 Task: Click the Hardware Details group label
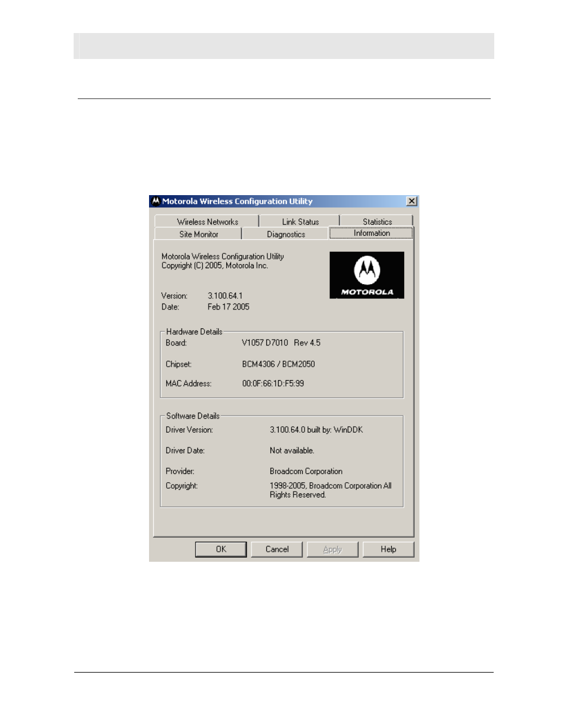pyautogui.click(x=194, y=332)
